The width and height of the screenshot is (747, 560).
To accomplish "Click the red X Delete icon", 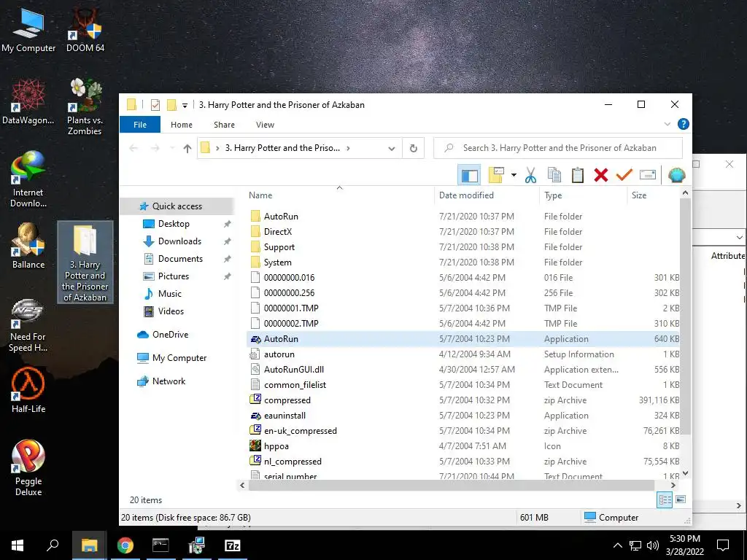I will [x=601, y=175].
